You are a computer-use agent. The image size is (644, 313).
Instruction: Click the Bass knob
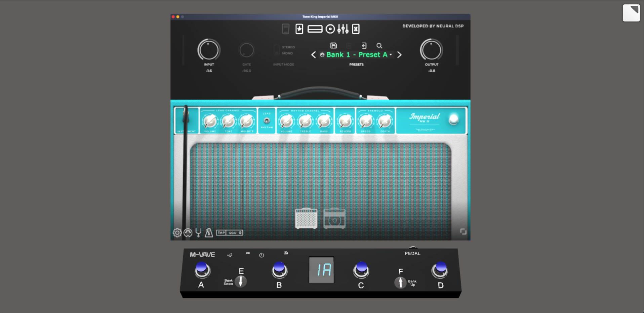tap(324, 121)
